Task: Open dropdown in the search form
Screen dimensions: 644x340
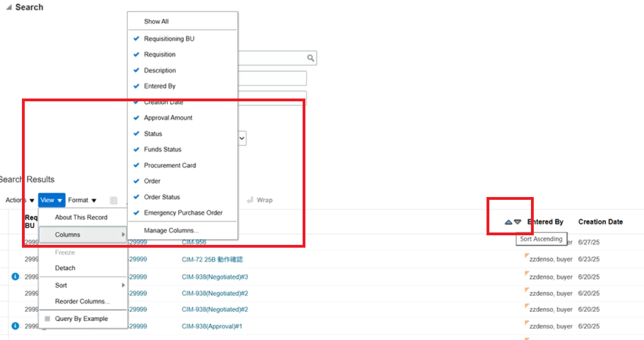Action: (242, 138)
